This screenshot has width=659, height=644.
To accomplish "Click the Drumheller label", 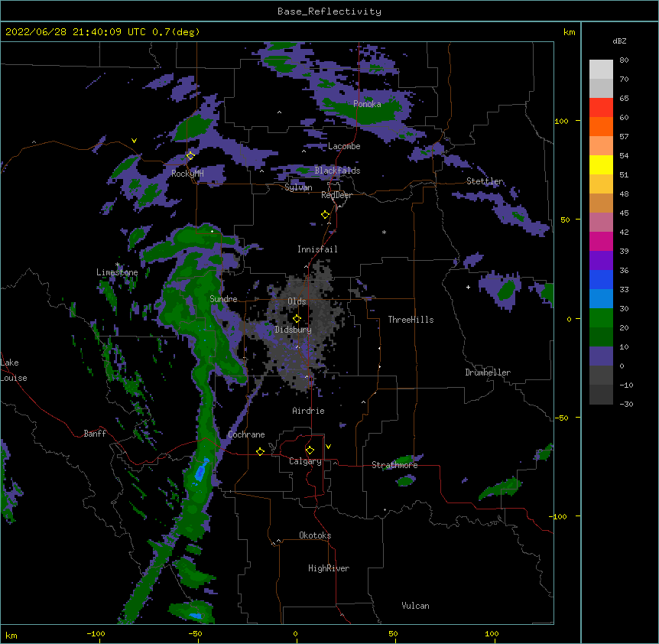I will point(488,372).
